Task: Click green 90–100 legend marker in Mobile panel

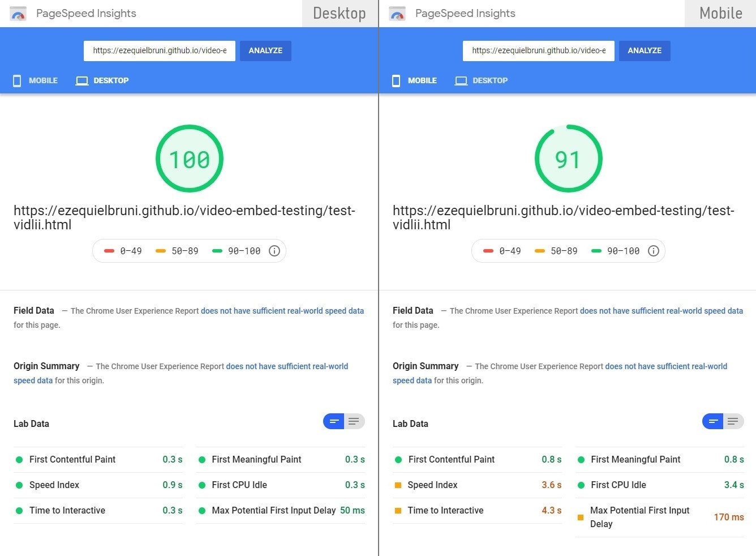Action: pos(596,251)
